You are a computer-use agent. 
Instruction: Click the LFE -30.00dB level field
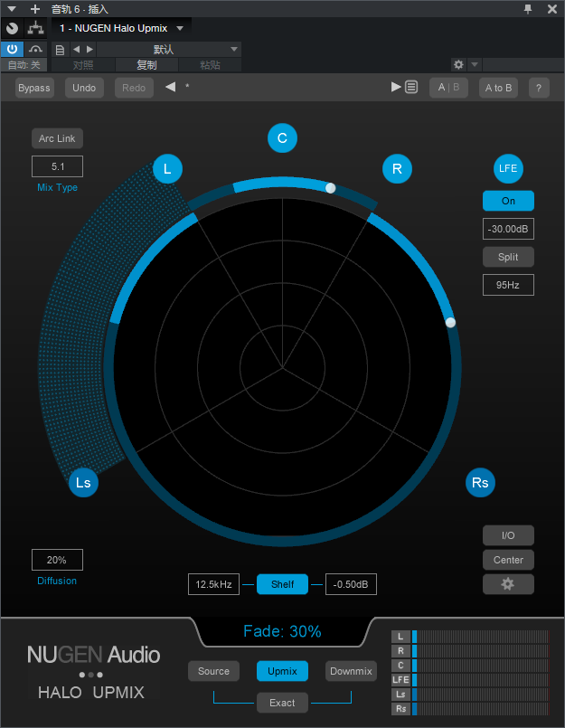tap(508, 229)
